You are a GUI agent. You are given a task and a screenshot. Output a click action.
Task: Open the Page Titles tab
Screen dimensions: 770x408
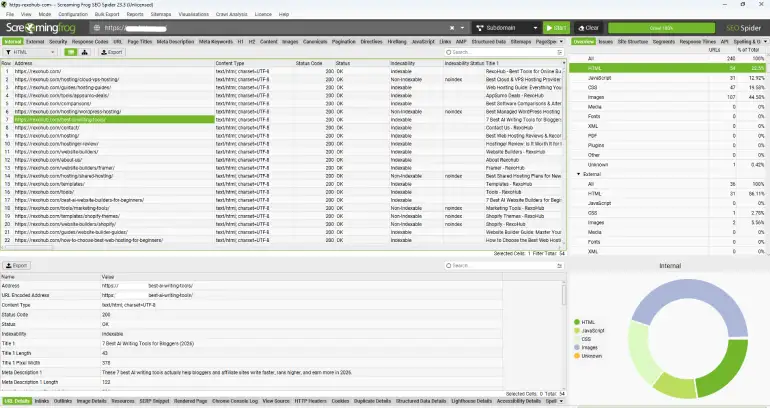tap(140, 42)
